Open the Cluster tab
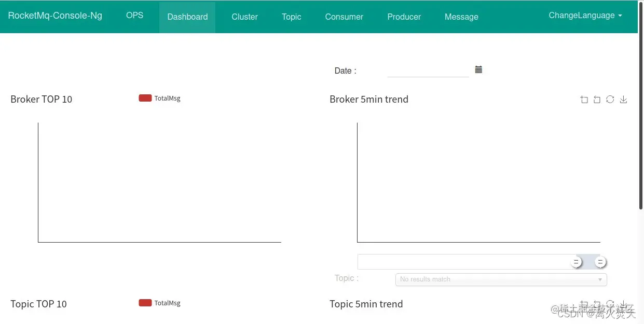 pos(244,17)
